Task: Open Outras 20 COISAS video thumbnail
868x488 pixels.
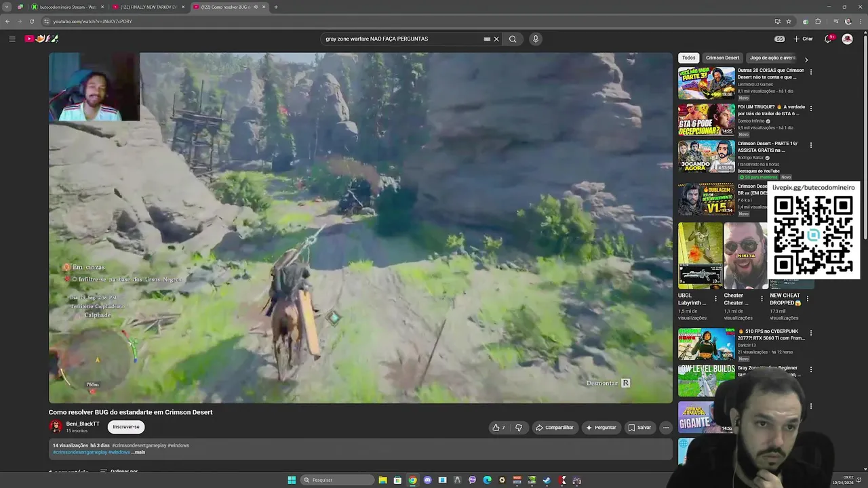Action: pos(707,83)
